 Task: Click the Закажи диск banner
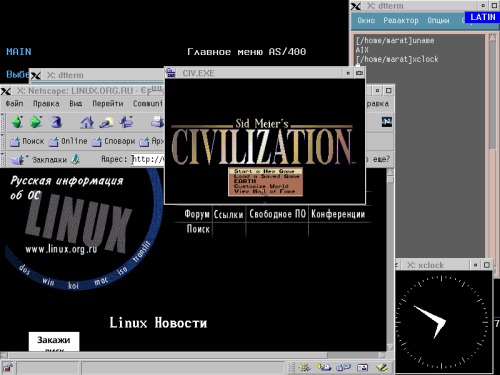tap(54, 342)
